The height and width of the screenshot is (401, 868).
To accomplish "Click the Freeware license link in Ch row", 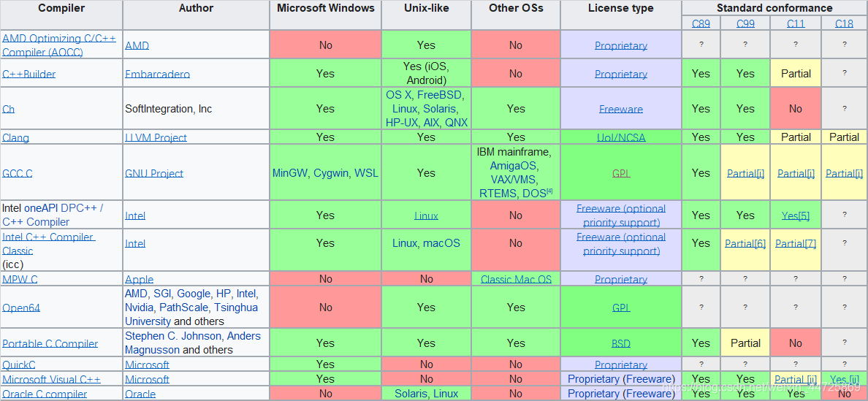I will (x=621, y=109).
